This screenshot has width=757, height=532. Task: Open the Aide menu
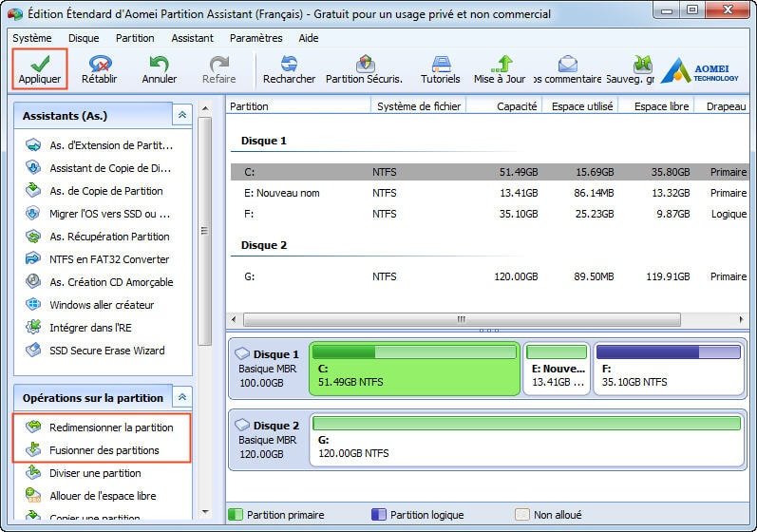(308, 38)
